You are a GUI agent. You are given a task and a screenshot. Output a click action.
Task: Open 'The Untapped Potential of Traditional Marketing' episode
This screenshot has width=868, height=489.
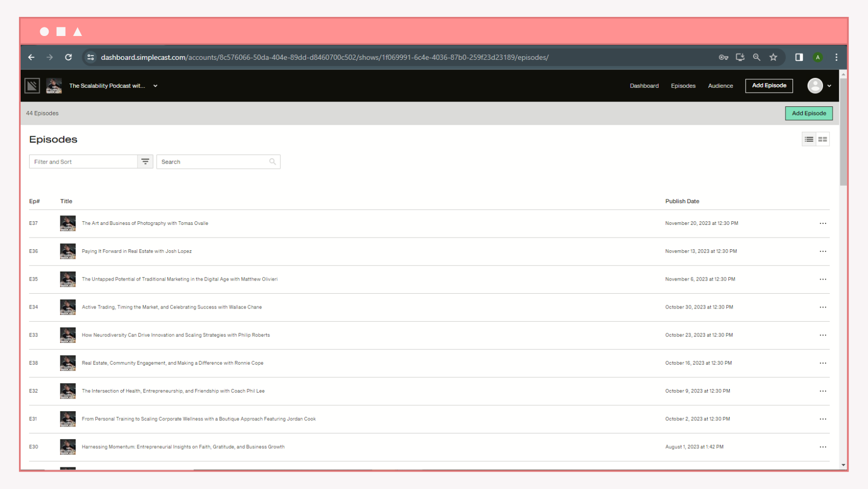click(x=179, y=279)
